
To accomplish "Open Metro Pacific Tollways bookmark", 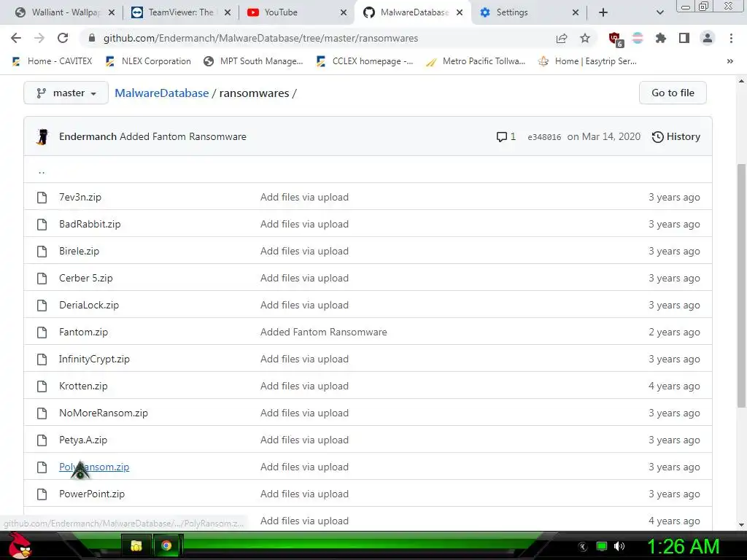I will click(x=476, y=61).
